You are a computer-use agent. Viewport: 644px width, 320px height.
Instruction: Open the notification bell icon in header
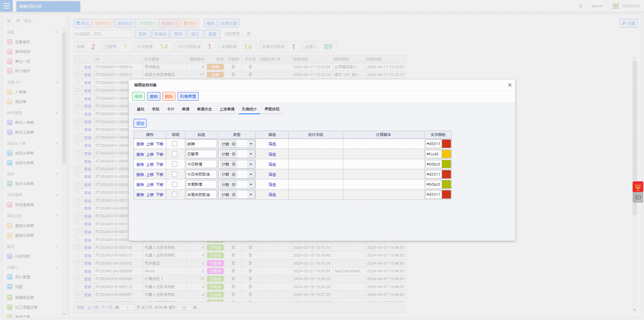(581, 6)
